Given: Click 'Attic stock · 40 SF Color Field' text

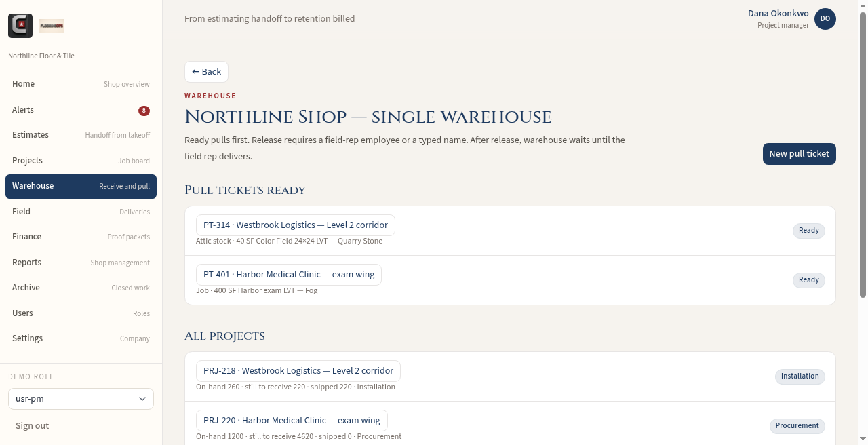Looking at the screenshot, I should [290, 241].
